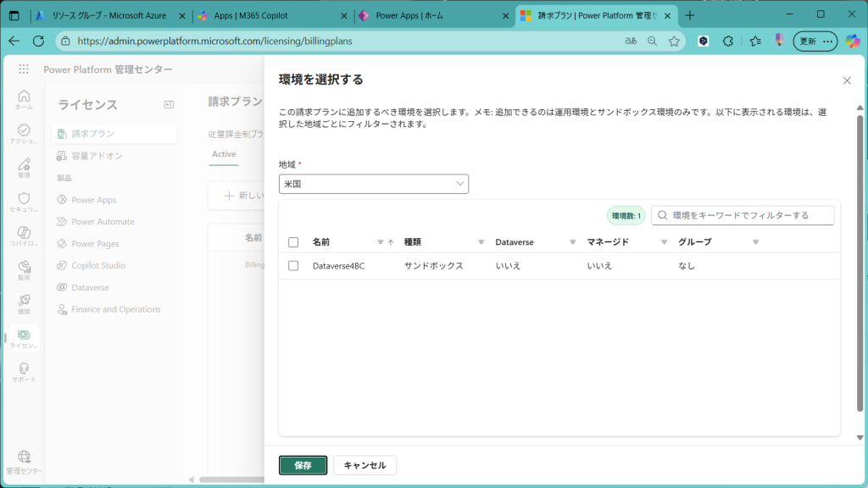The width and height of the screenshot is (868, 488).
Task: Open the グループ column filter menu
Action: click(x=755, y=242)
